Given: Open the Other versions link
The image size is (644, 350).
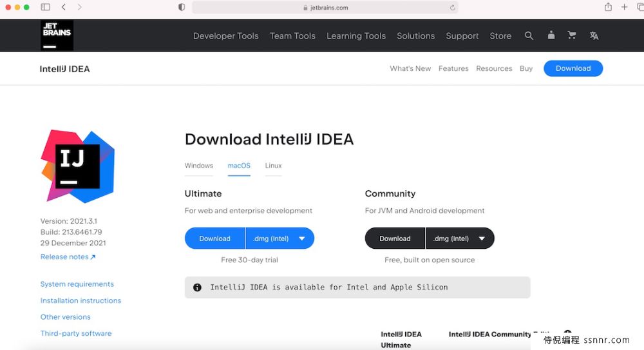Looking at the screenshot, I should pos(65,317).
